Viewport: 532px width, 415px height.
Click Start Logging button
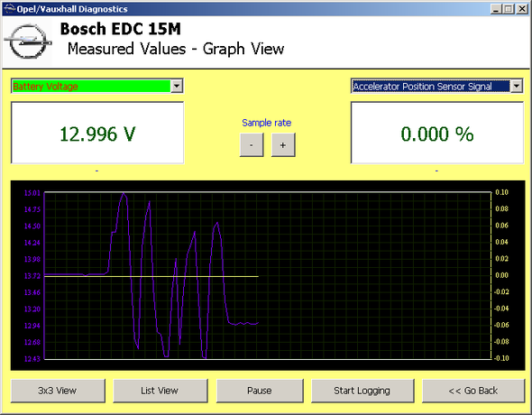click(362, 391)
